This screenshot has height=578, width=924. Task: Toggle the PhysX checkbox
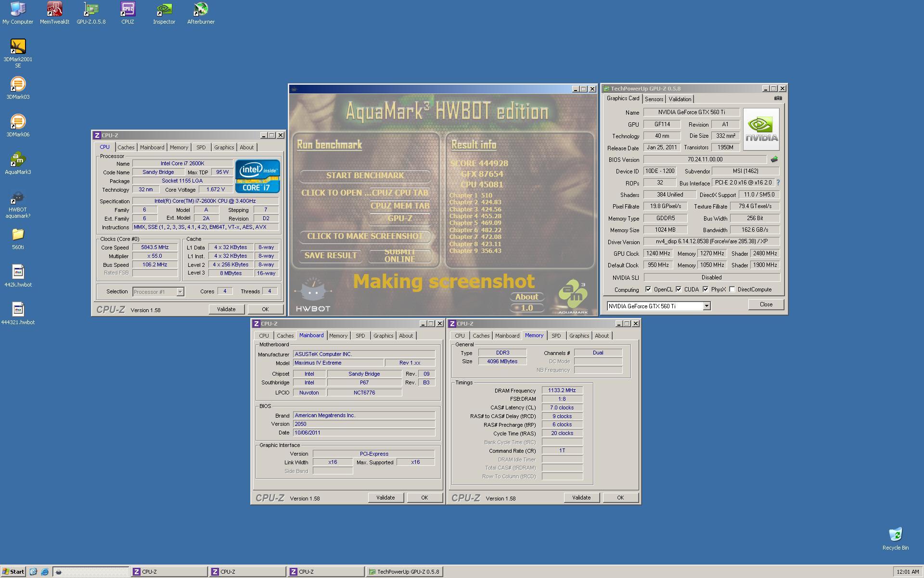click(x=706, y=289)
